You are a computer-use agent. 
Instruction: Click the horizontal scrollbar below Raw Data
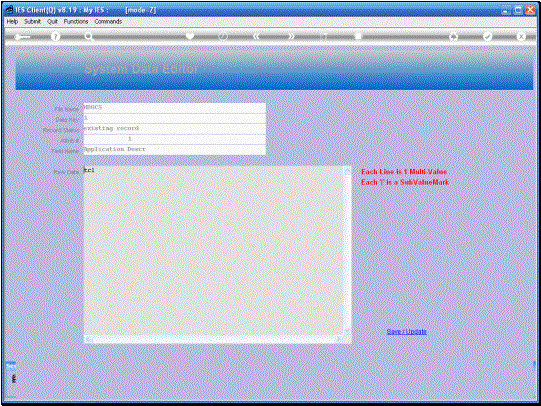click(x=214, y=339)
